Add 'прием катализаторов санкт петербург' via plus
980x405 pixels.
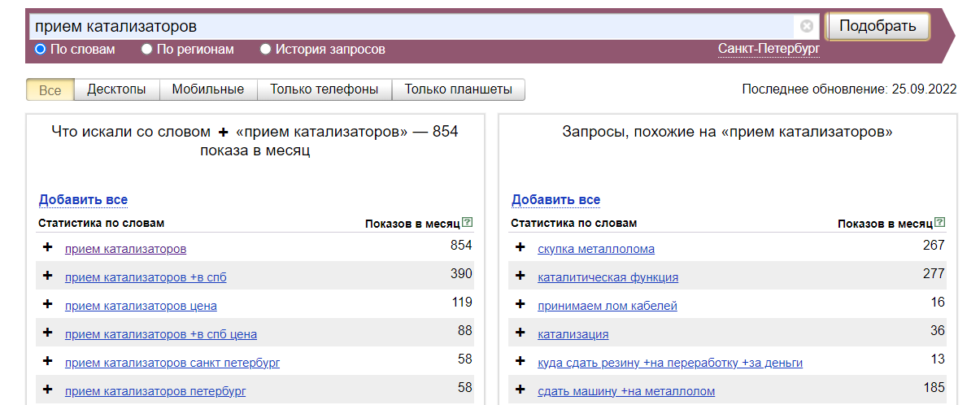pos(47,361)
